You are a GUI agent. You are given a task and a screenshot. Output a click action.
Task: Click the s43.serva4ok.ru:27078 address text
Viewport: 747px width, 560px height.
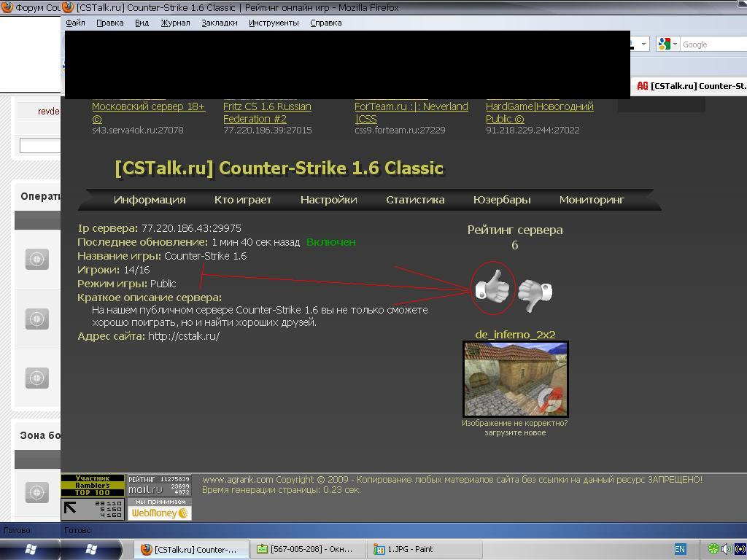[138, 130]
